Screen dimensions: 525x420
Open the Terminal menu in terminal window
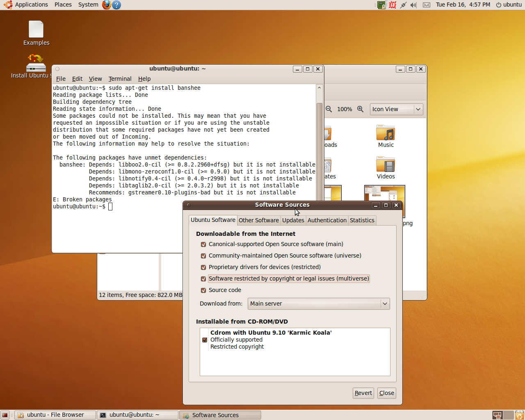[x=120, y=79]
